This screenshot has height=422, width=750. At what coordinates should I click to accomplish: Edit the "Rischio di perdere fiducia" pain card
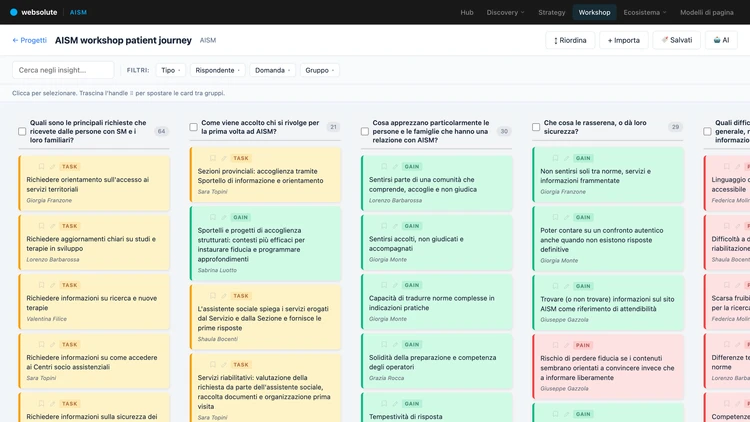(x=566, y=345)
